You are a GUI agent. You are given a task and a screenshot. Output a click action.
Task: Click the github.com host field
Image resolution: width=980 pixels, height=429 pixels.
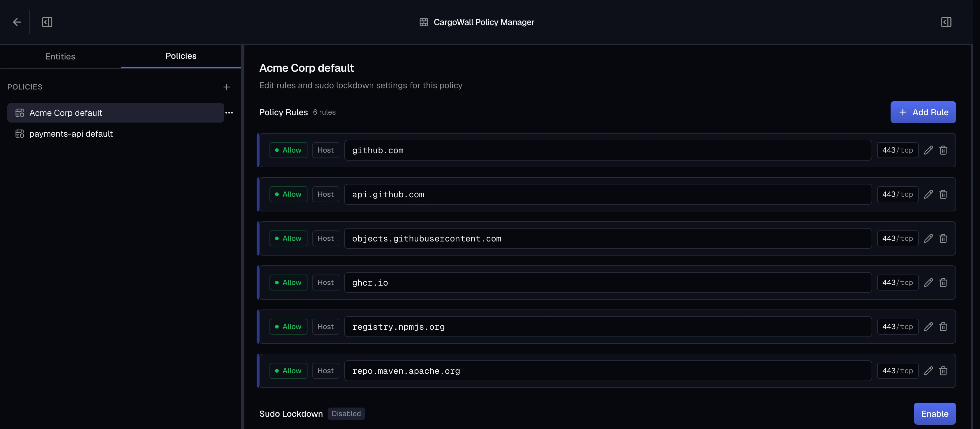coord(608,150)
